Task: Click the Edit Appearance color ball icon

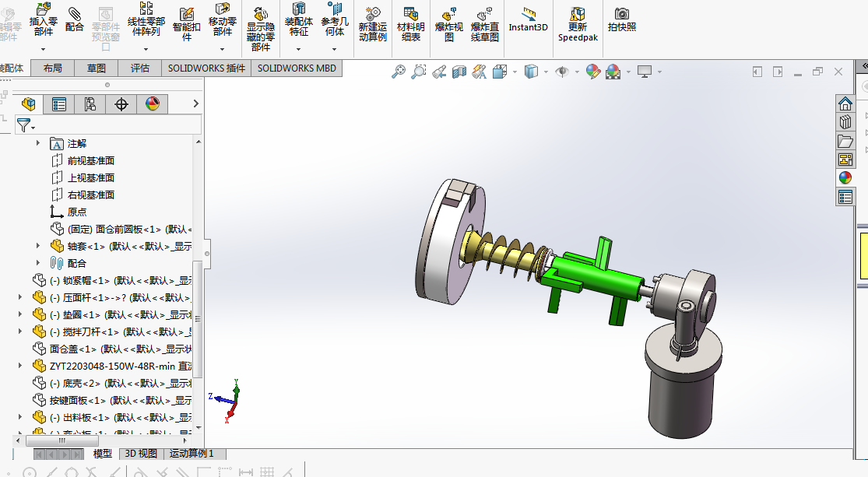Action: click(x=593, y=72)
